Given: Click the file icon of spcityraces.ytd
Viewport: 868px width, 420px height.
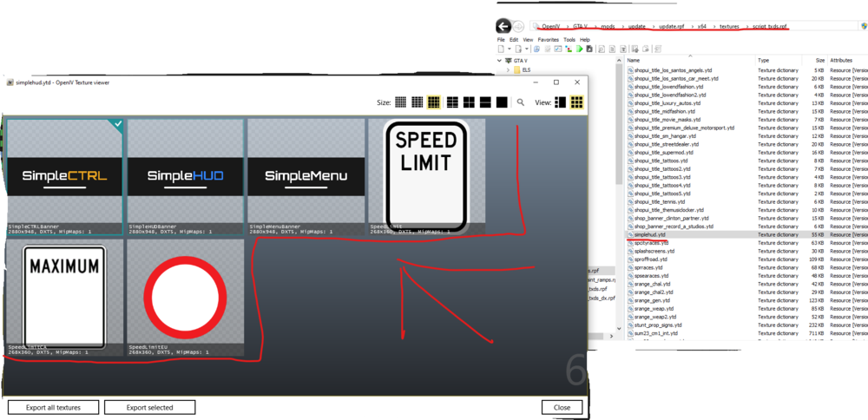Looking at the screenshot, I should [630, 243].
